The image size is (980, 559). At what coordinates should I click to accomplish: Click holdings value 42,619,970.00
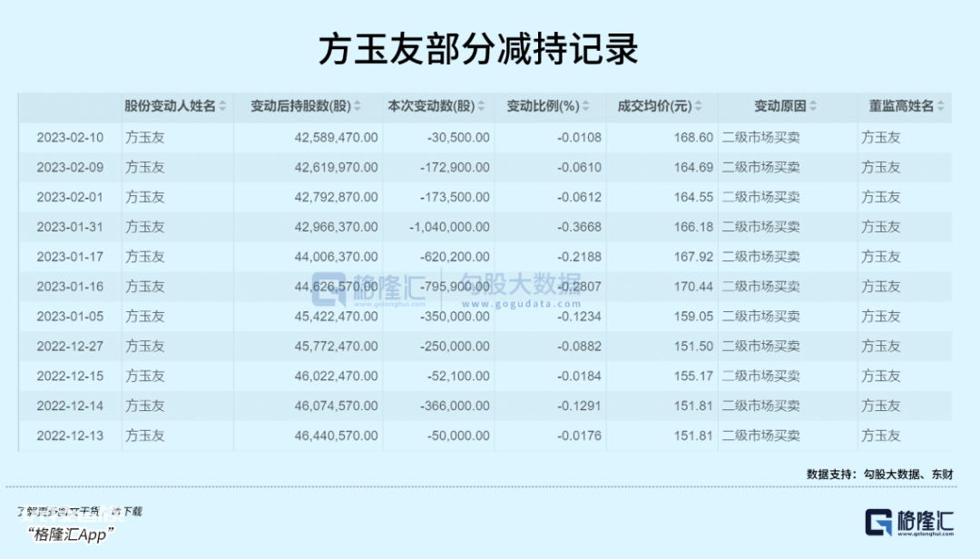pos(337,168)
